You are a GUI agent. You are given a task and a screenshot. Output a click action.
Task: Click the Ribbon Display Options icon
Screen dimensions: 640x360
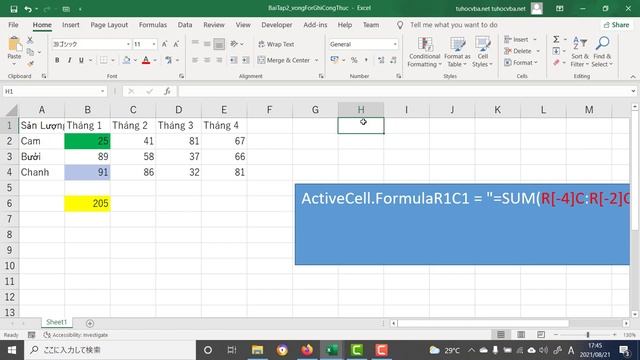560,9
